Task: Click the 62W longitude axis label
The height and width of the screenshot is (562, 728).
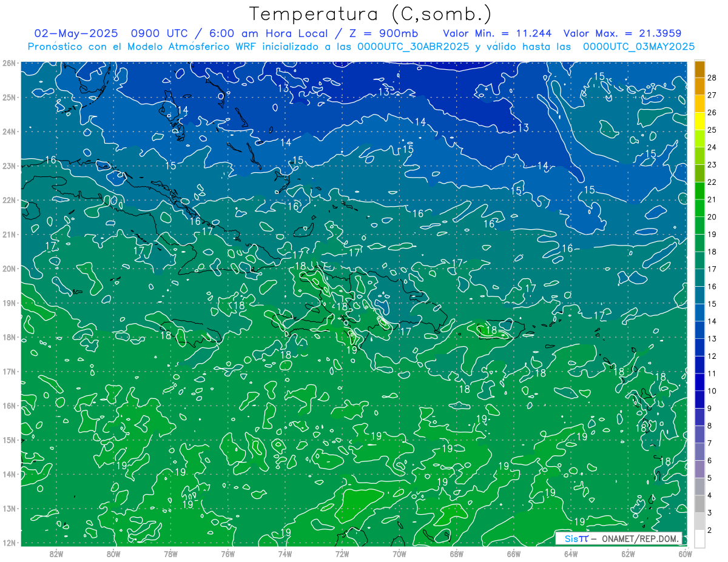Action: [x=628, y=554]
